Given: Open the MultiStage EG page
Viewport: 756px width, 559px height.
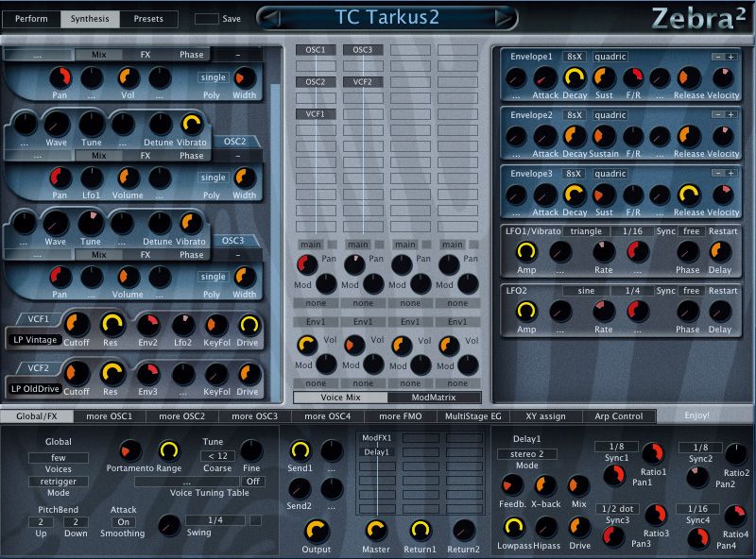Looking at the screenshot, I should pyautogui.click(x=472, y=415).
